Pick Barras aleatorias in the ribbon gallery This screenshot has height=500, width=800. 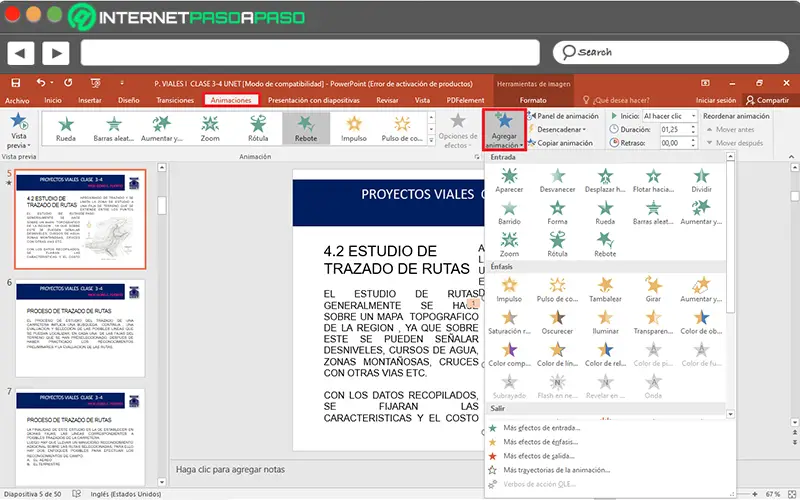114,128
